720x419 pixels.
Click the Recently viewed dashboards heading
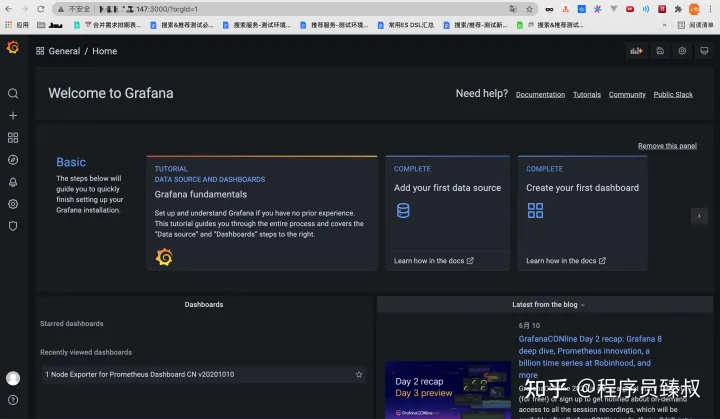(x=86, y=352)
